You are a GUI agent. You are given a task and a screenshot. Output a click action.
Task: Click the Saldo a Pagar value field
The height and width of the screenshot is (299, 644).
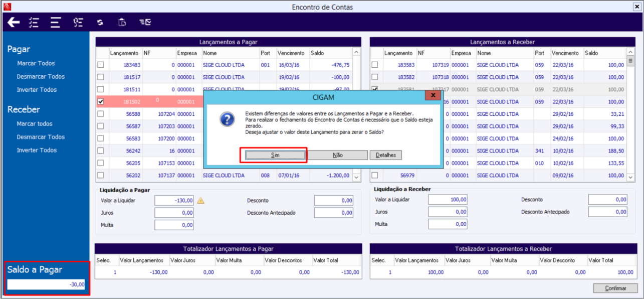point(47,284)
